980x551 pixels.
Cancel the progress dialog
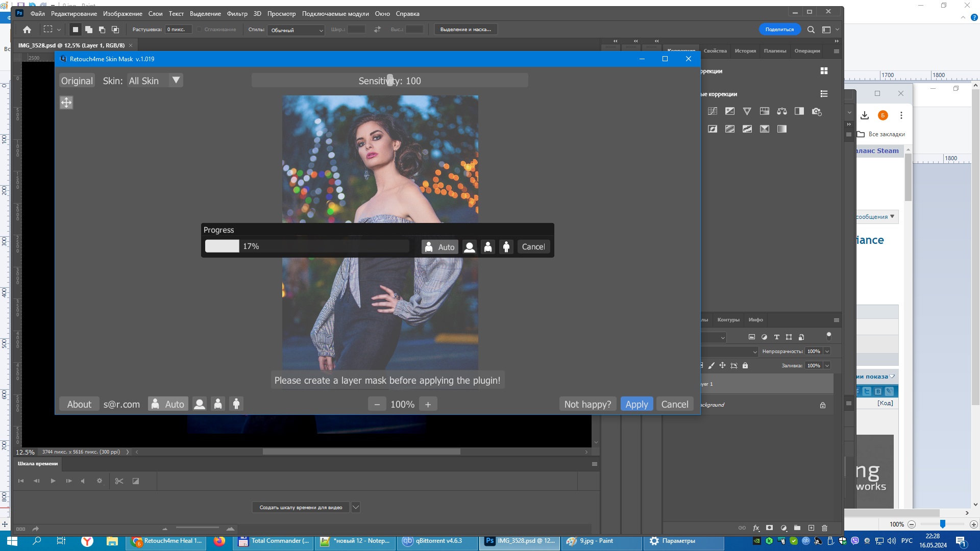click(533, 247)
